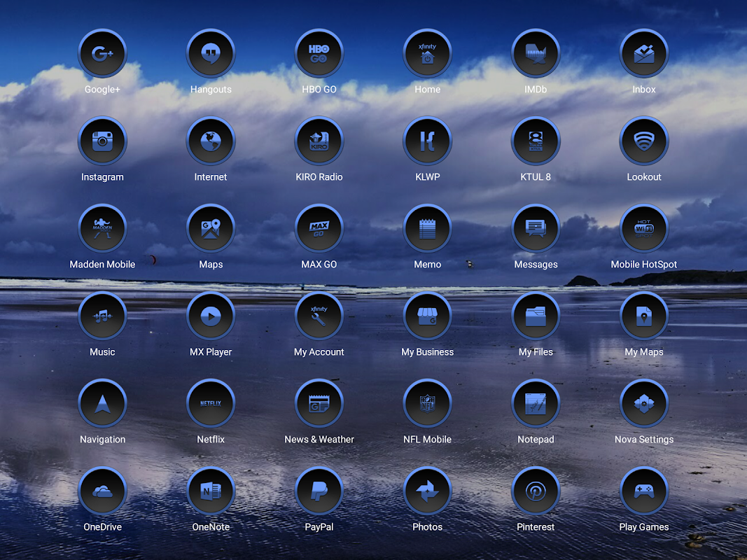Image resolution: width=747 pixels, height=560 pixels.
Task: Launch the Netflix app icon
Action: [x=211, y=404]
